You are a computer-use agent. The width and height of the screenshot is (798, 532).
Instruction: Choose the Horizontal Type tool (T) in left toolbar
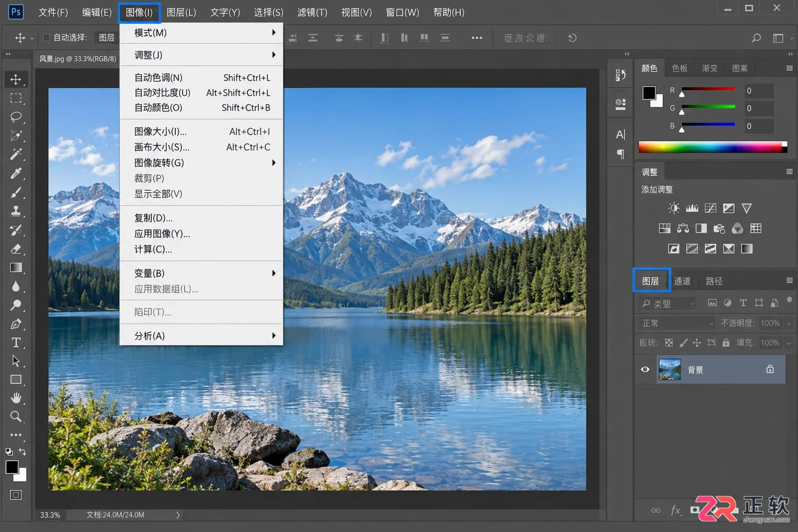point(16,342)
